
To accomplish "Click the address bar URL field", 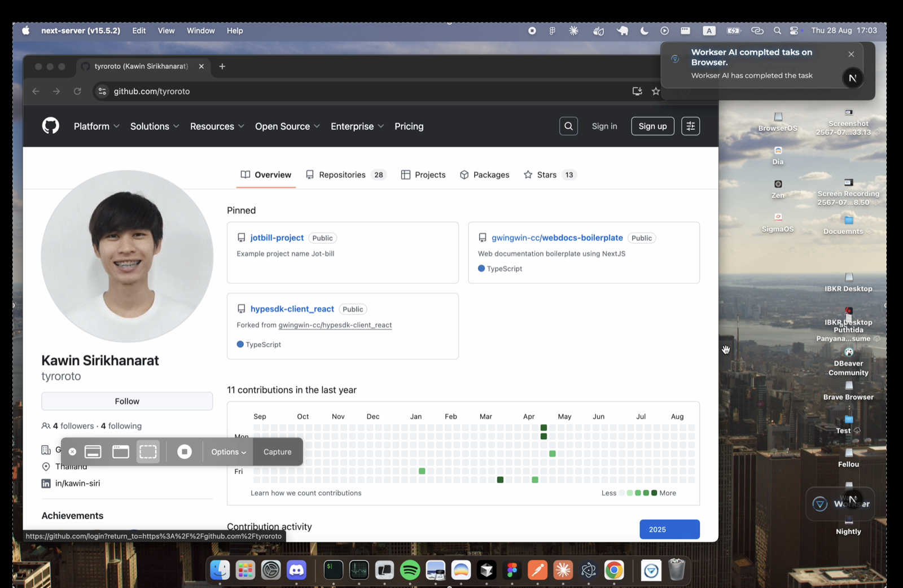I will [361, 91].
